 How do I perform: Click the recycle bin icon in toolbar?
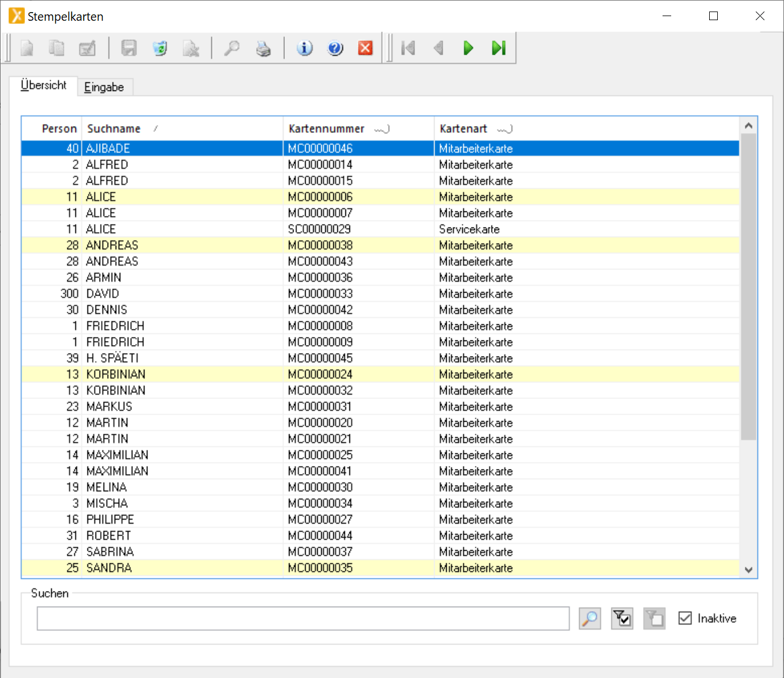[x=160, y=48]
